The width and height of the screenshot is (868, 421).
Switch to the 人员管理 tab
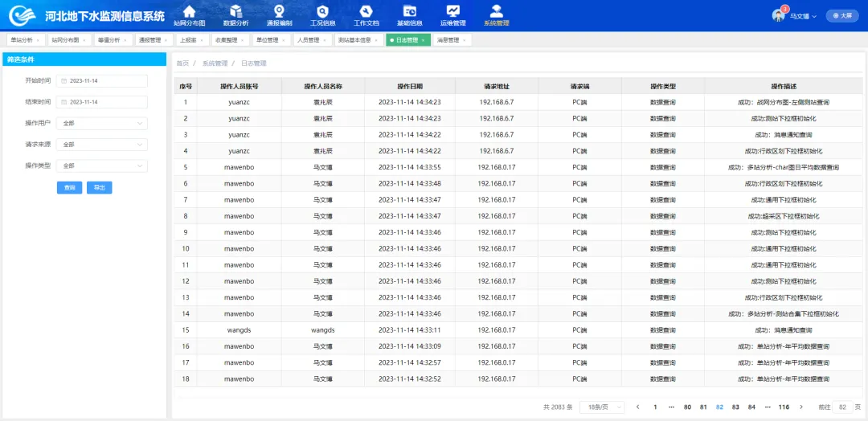click(310, 39)
